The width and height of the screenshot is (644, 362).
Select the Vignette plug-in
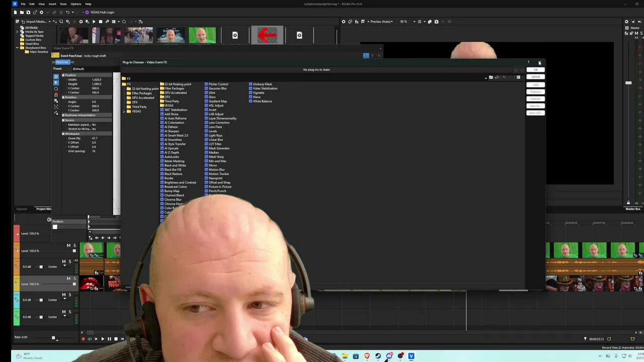point(257,93)
